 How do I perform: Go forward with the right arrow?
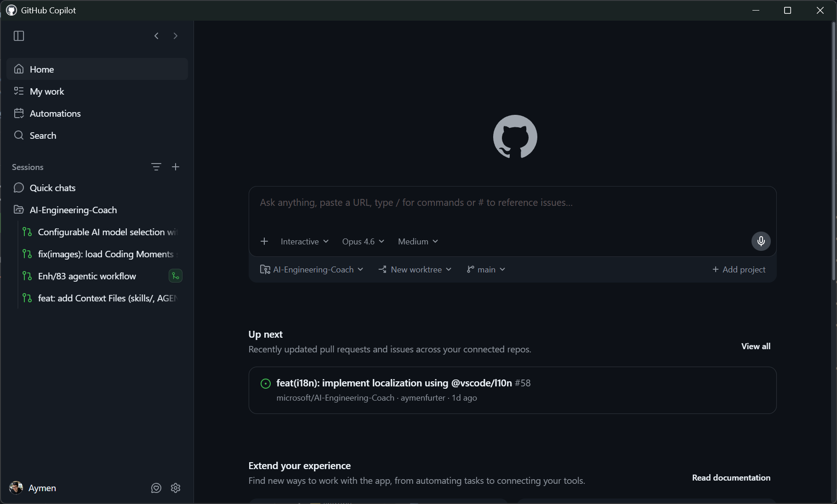176,36
